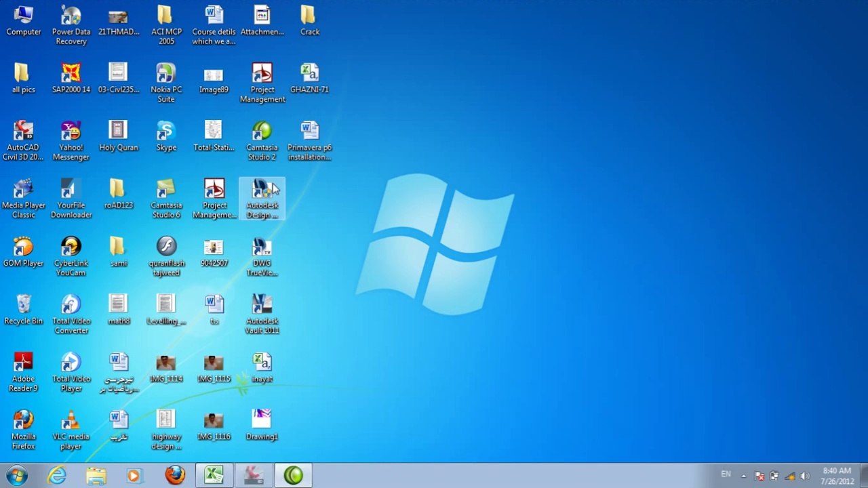Launch Media Player Classic

(x=23, y=199)
